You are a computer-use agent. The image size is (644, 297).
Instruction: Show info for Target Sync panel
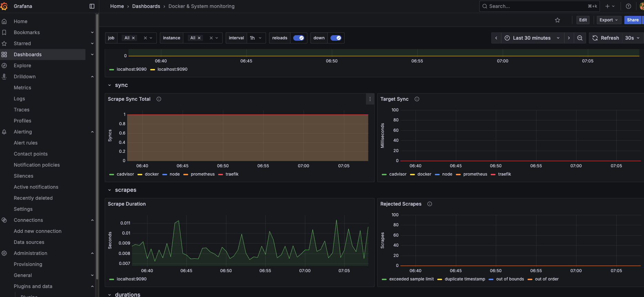coord(417,99)
